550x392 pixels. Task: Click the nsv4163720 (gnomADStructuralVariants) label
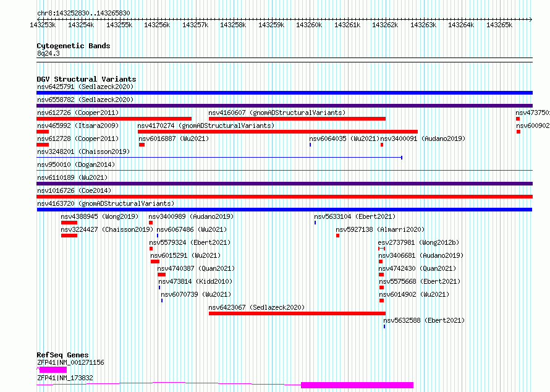[x=106, y=203]
